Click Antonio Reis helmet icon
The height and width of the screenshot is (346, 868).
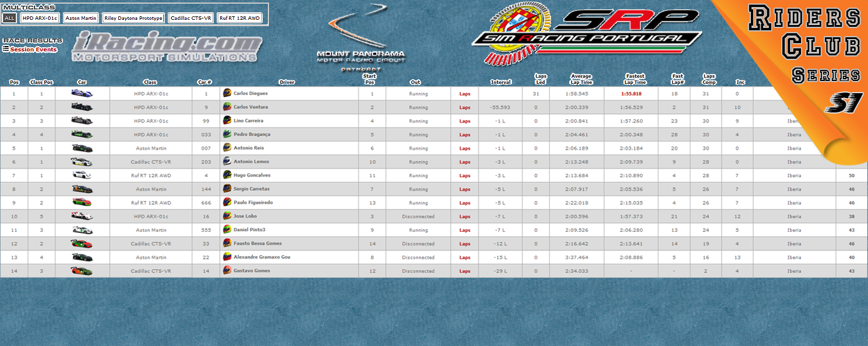(227, 148)
